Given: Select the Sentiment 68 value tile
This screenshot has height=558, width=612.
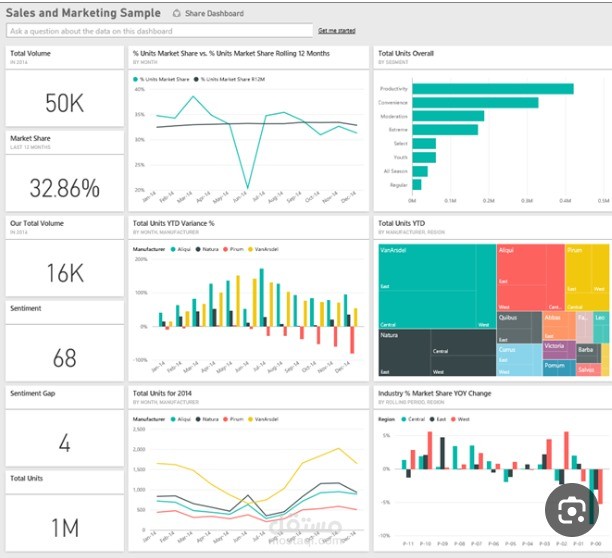Looking at the screenshot, I should click(x=64, y=341).
